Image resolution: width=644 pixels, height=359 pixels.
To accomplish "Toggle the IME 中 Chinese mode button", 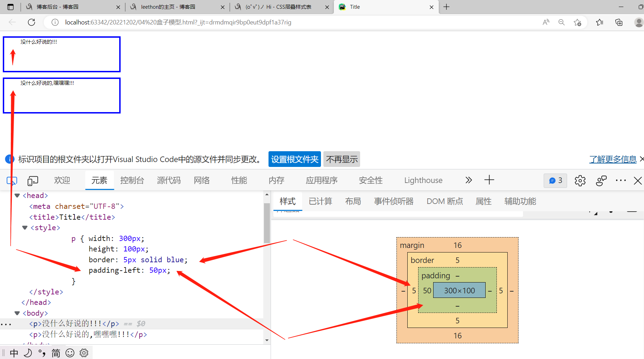I will (x=14, y=353).
